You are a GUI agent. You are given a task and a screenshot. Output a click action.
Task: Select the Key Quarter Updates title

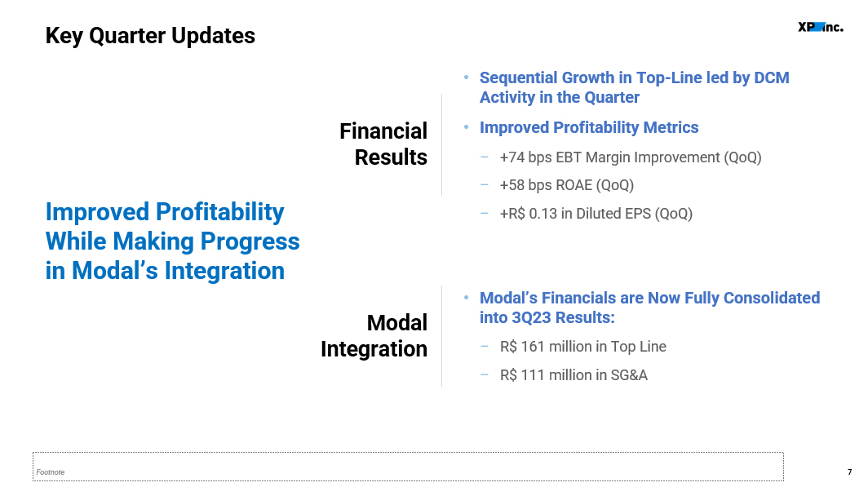click(150, 36)
